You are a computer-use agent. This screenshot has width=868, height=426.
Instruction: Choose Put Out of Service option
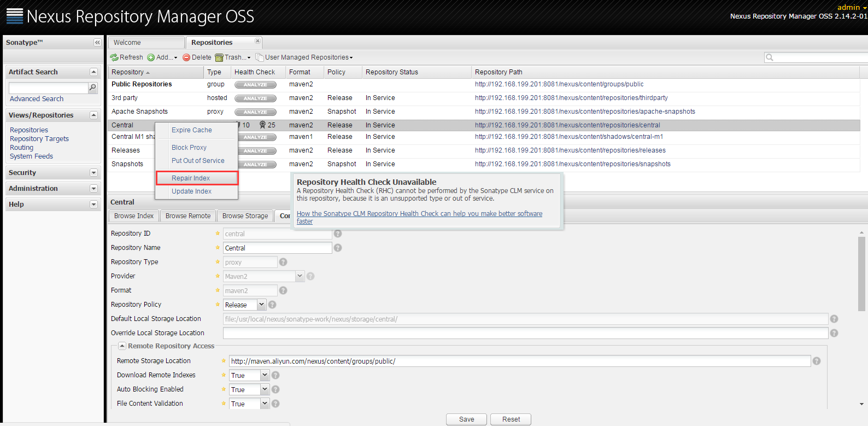tap(196, 161)
